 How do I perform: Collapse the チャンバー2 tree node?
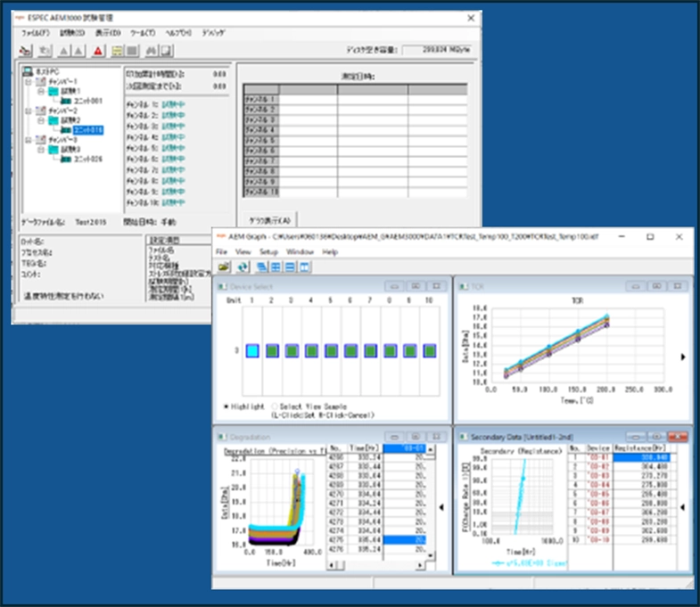tap(29, 111)
